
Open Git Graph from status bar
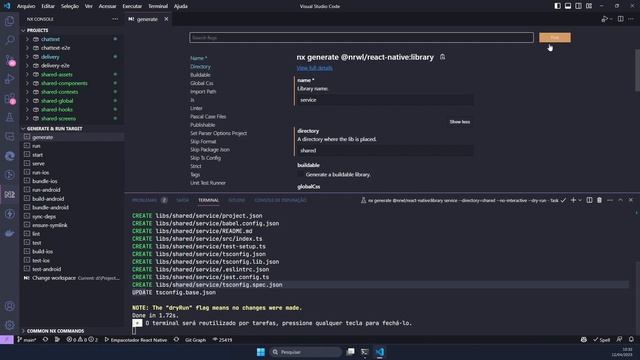(195, 340)
